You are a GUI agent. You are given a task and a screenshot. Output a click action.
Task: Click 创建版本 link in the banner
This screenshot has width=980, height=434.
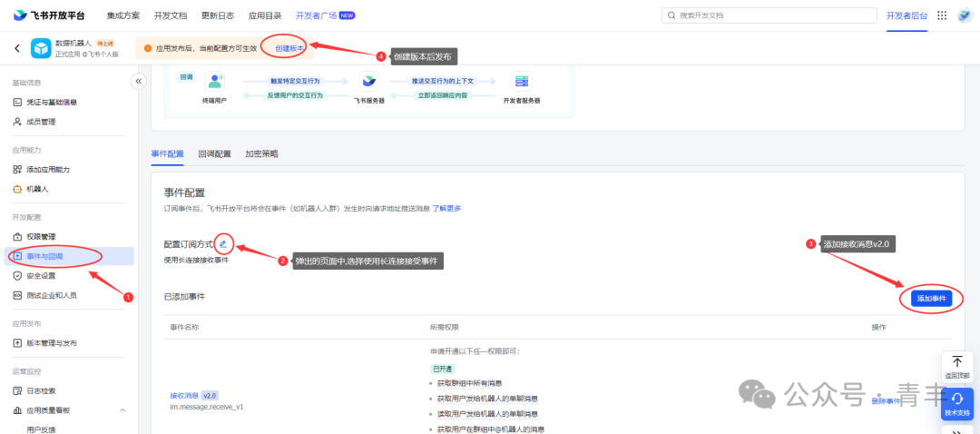(x=289, y=47)
